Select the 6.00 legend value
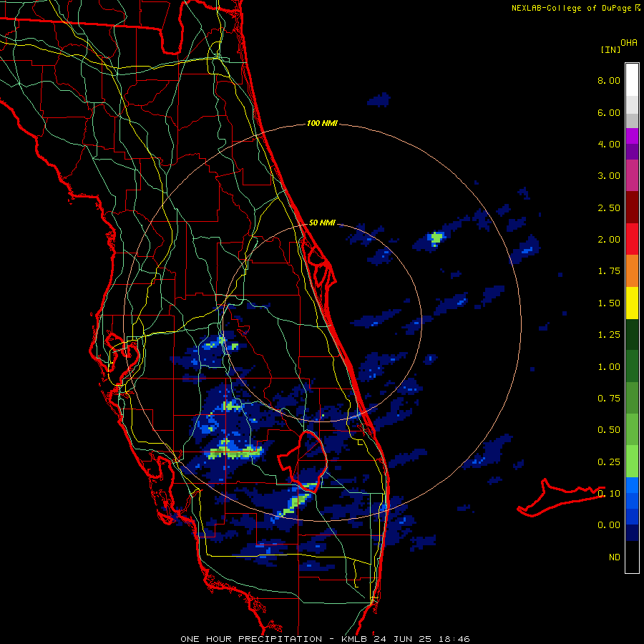This screenshot has width=644, height=644. pos(609,112)
